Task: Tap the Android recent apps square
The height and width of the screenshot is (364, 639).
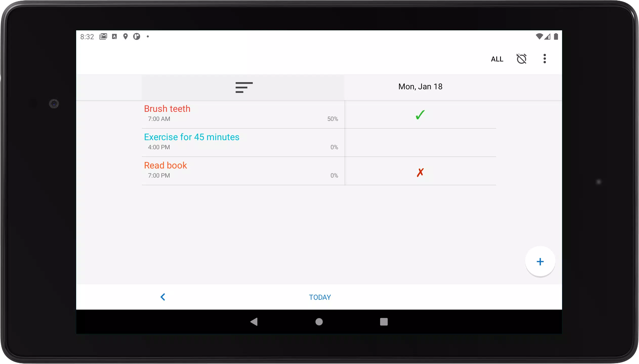Action: coord(384,322)
